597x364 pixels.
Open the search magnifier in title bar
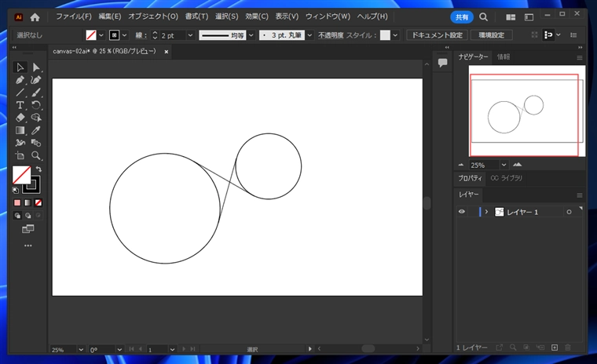coord(483,17)
